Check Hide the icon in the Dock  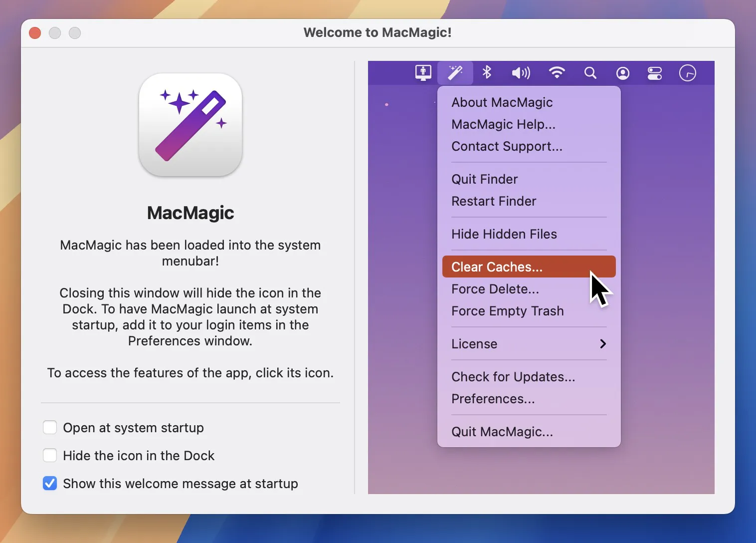pos(50,456)
